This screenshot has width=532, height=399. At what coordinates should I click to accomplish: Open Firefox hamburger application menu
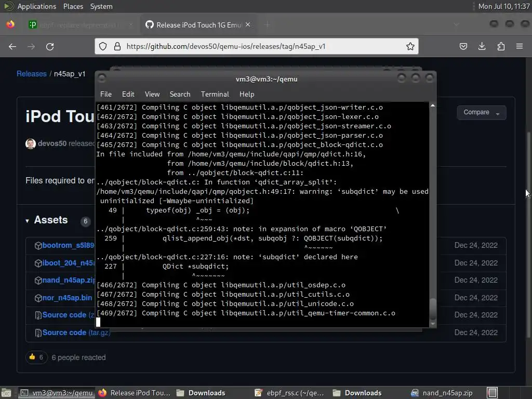[520, 46]
